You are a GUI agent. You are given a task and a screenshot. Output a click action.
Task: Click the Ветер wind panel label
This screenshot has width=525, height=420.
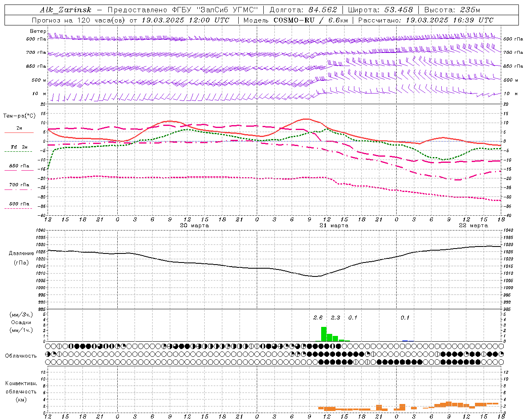[x=38, y=31]
